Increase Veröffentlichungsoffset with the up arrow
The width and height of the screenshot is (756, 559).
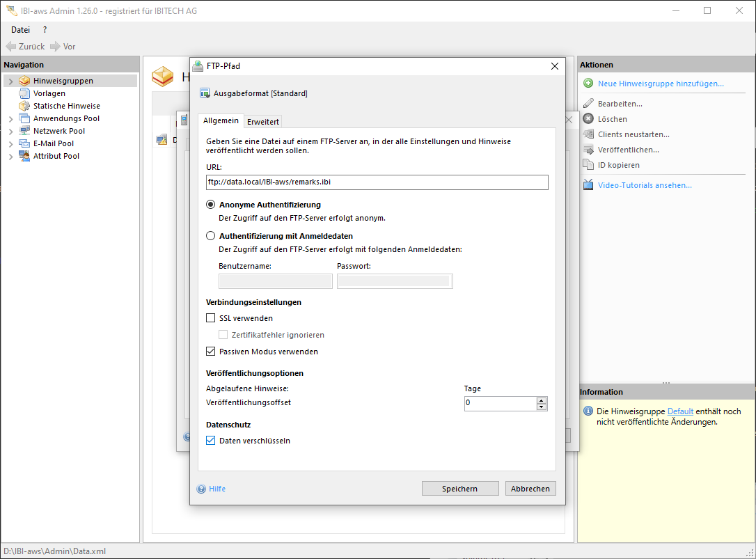[542, 400]
